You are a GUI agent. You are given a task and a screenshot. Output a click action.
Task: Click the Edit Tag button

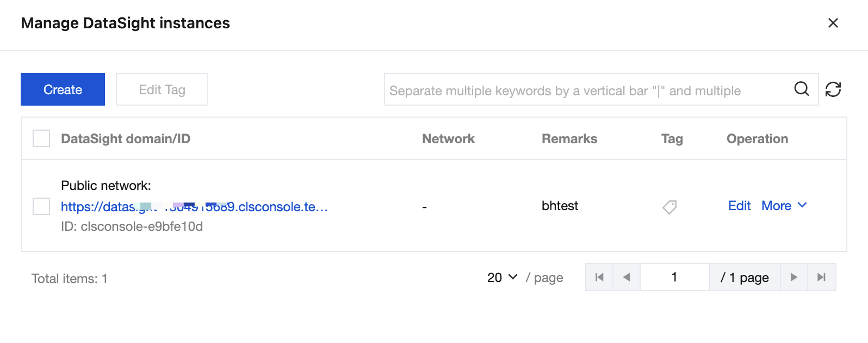point(162,89)
